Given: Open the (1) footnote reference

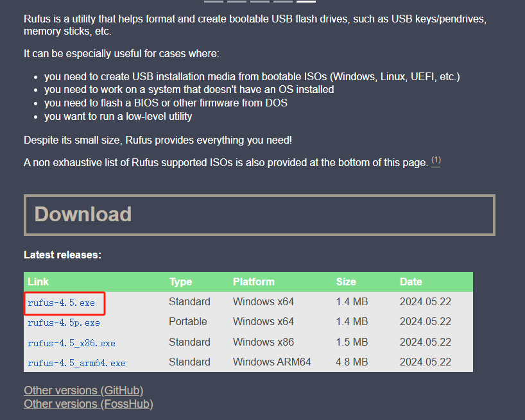Looking at the screenshot, I should coord(436,160).
